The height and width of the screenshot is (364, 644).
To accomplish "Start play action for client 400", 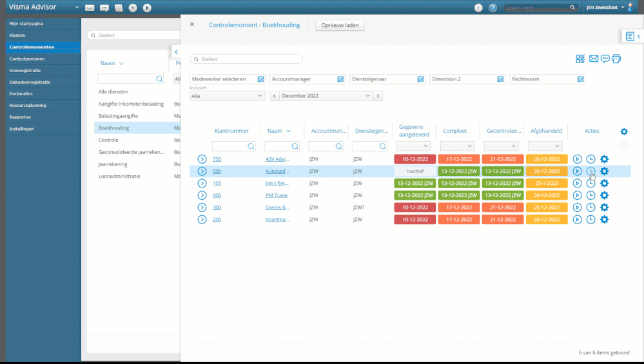I will pyautogui.click(x=577, y=195).
